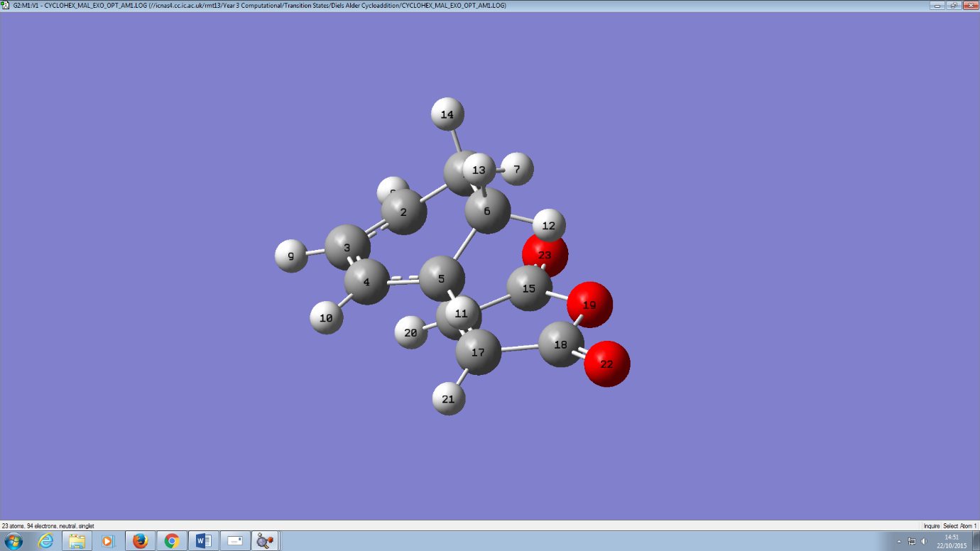Click the GaussView window icon in title bar

(6, 5)
